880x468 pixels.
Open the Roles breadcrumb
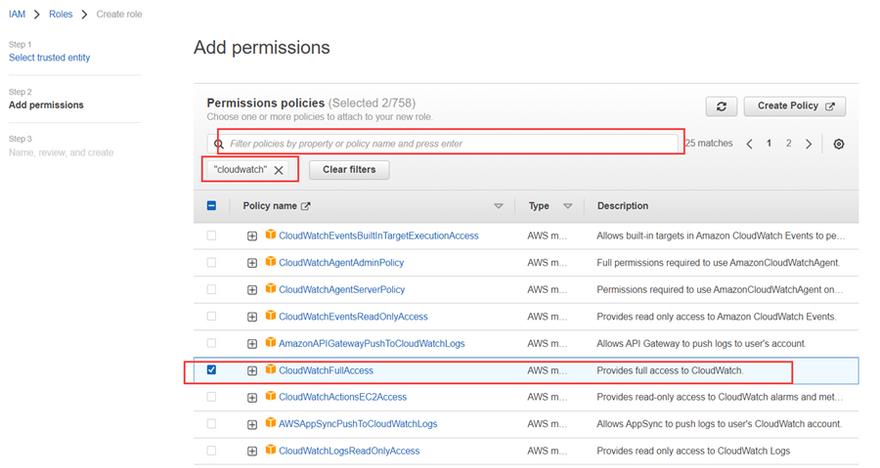61,14
